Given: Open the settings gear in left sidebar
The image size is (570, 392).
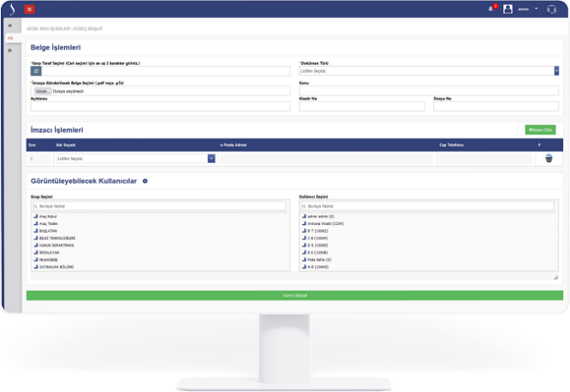Looking at the screenshot, I should click(9, 50).
